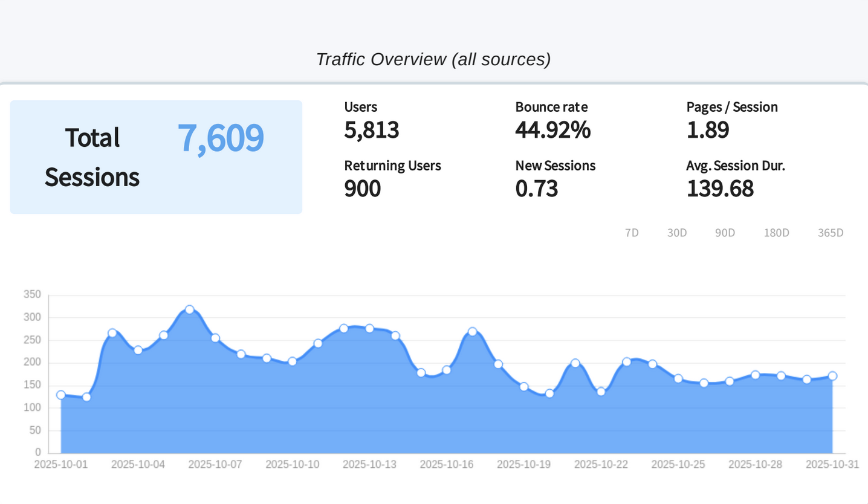Select the data point for 2025-10-01
Screen dimensions: 868x504
tap(61, 395)
